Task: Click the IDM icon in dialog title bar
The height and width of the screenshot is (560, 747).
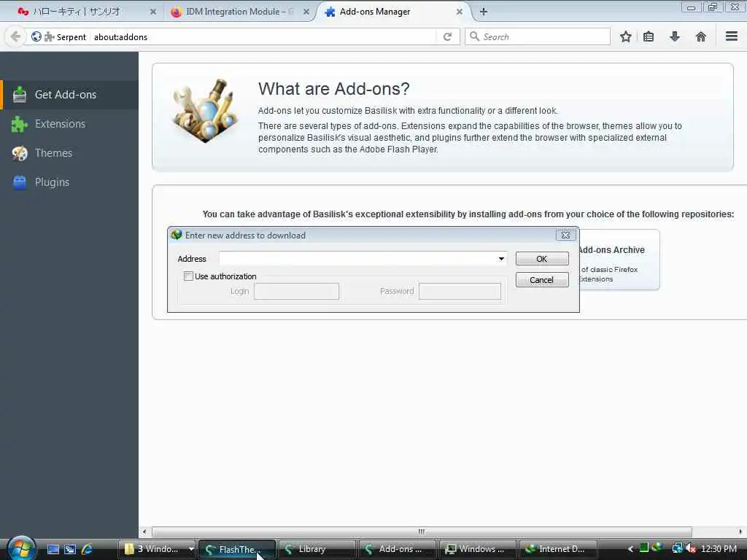Action: pos(177,235)
